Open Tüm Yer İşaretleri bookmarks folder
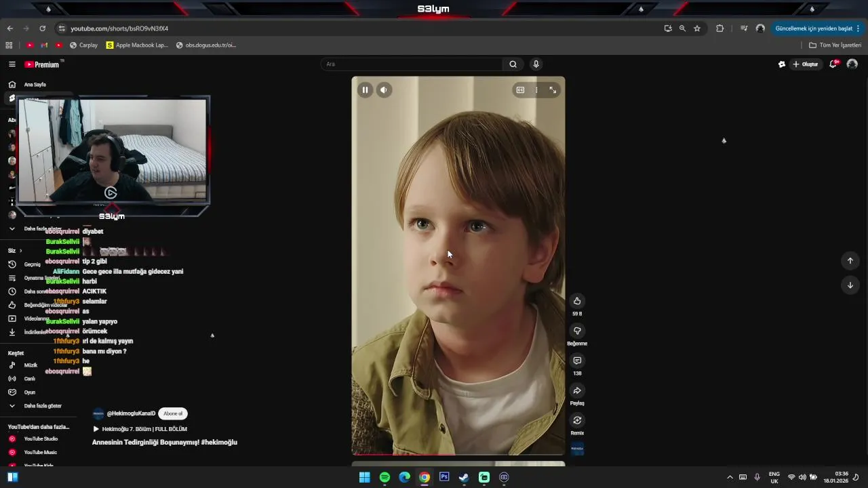The width and height of the screenshot is (868, 488). 835,45
